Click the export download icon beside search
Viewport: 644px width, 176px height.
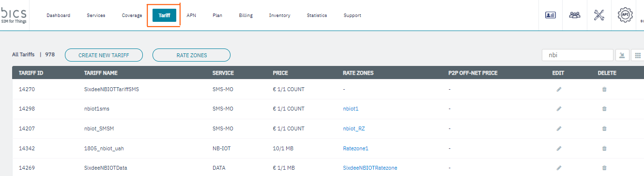click(622, 55)
